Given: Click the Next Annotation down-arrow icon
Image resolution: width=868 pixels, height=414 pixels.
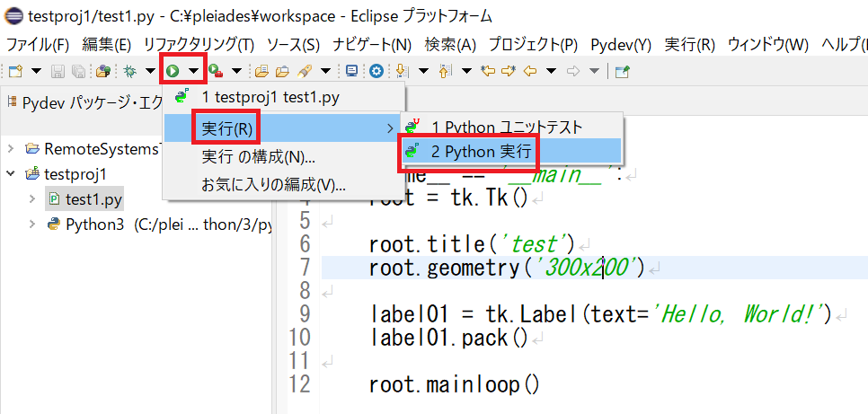Looking at the screenshot, I should point(403,71).
